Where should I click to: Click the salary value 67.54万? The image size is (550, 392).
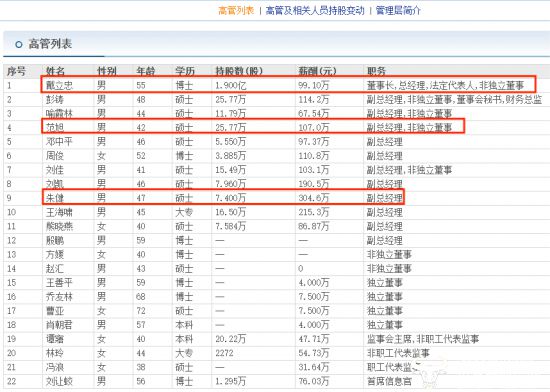(314, 114)
